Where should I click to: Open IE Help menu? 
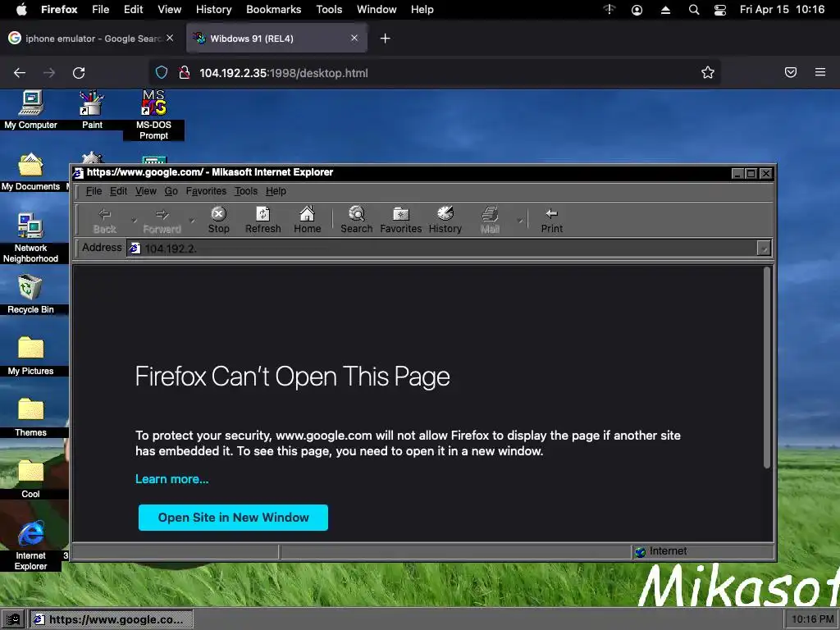click(276, 191)
